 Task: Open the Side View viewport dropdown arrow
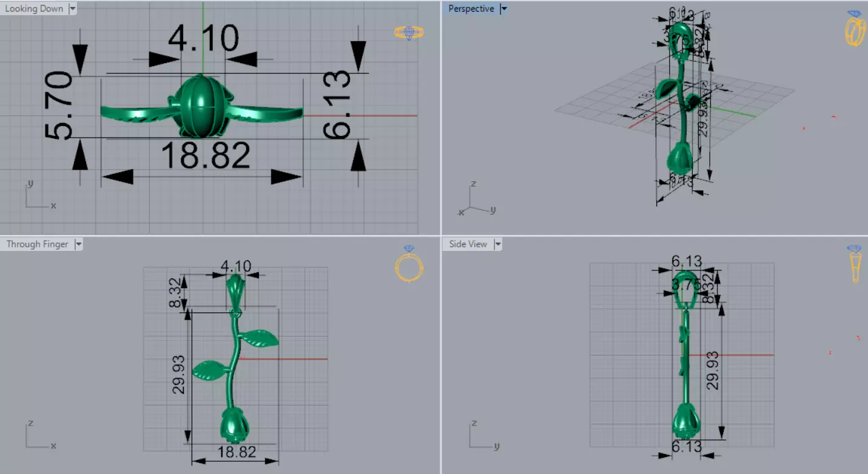click(497, 244)
